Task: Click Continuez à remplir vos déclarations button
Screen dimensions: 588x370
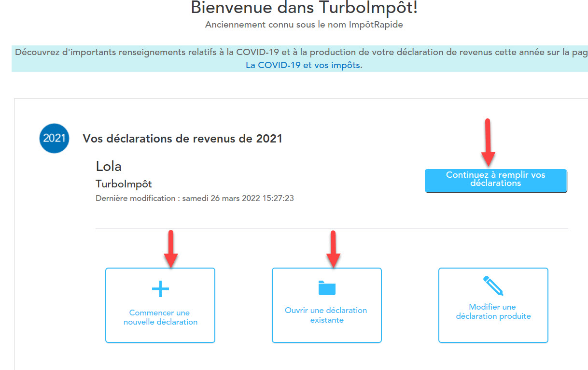Action: [496, 181]
